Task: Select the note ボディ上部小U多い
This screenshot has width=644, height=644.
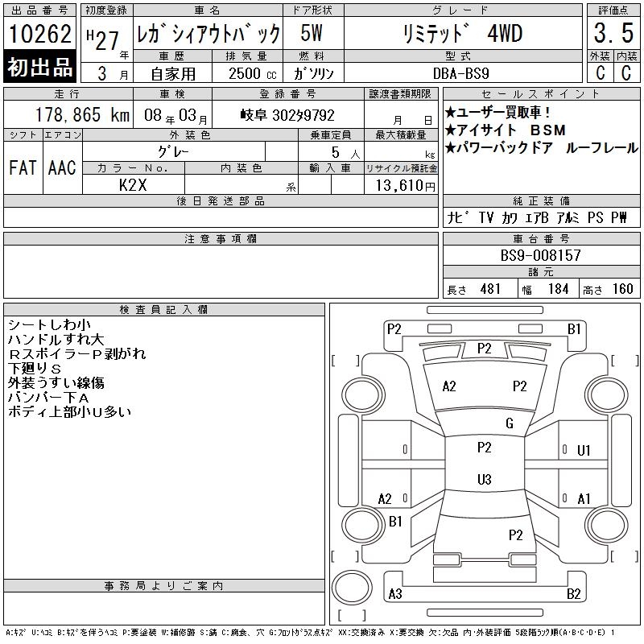Action: 69,412
